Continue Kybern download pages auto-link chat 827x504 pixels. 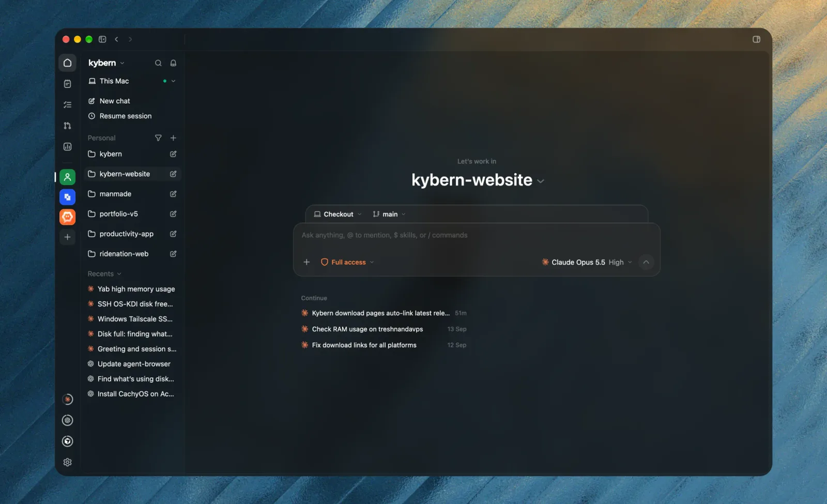pyautogui.click(x=384, y=313)
